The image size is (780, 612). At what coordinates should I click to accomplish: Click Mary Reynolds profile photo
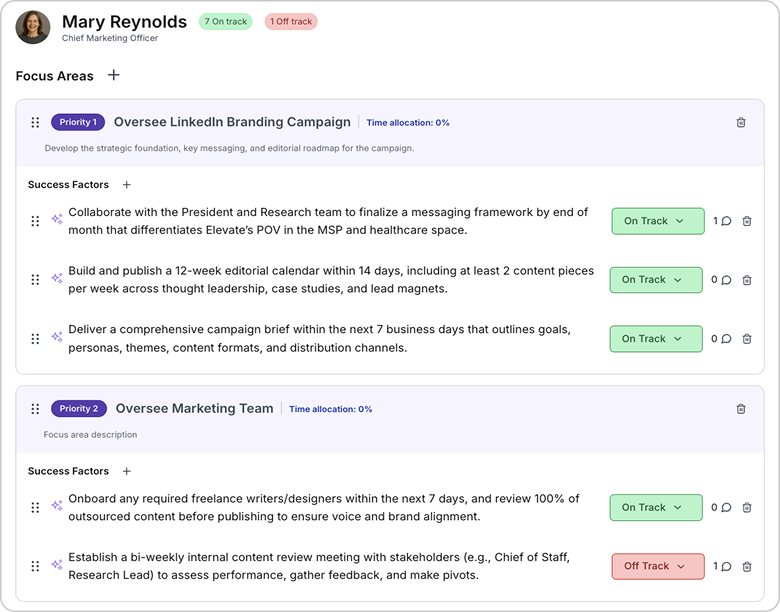[33, 27]
